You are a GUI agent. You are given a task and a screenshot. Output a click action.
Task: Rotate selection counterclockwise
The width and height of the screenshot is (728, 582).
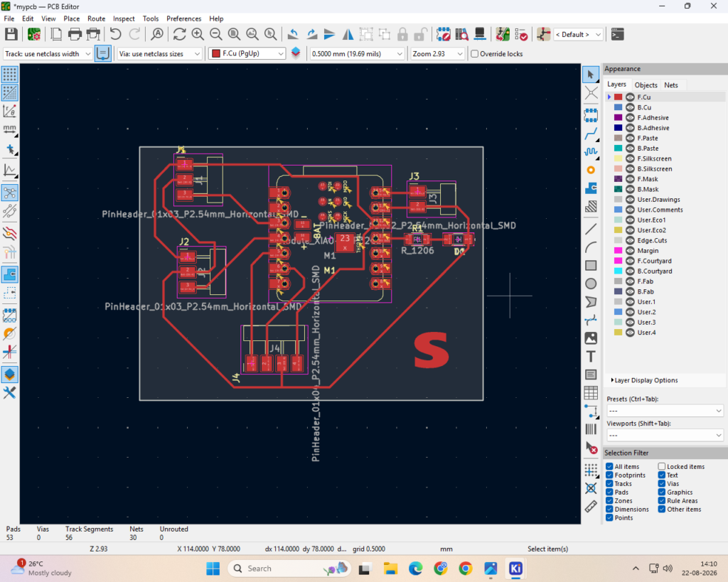tap(293, 34)
